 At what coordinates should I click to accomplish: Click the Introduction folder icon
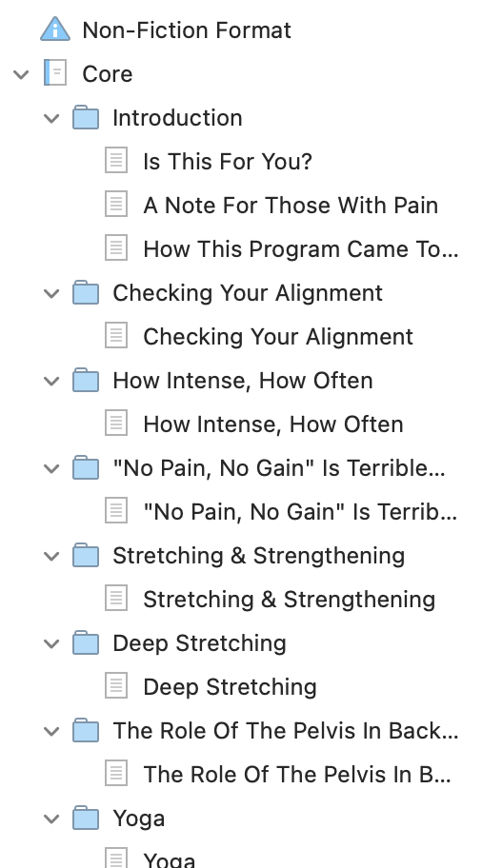point(86,117)
